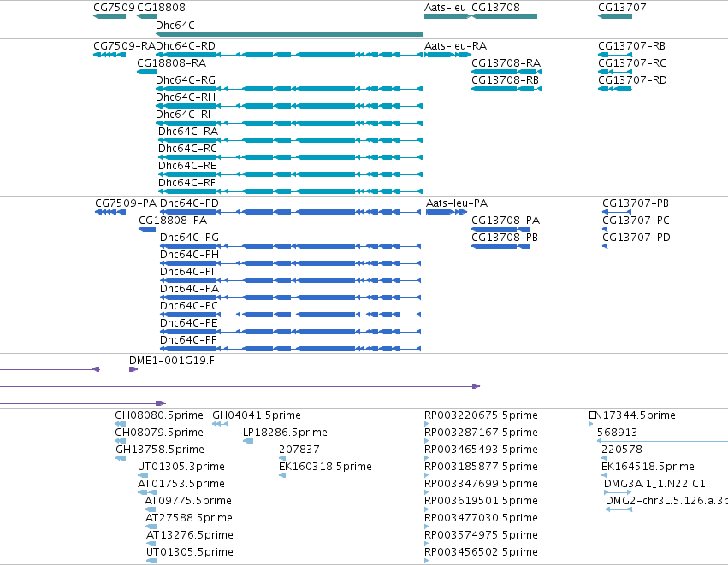Screen dimensions: 728x565
Task: Click protein CG13707-PC
Action: [x=636, y=221]
